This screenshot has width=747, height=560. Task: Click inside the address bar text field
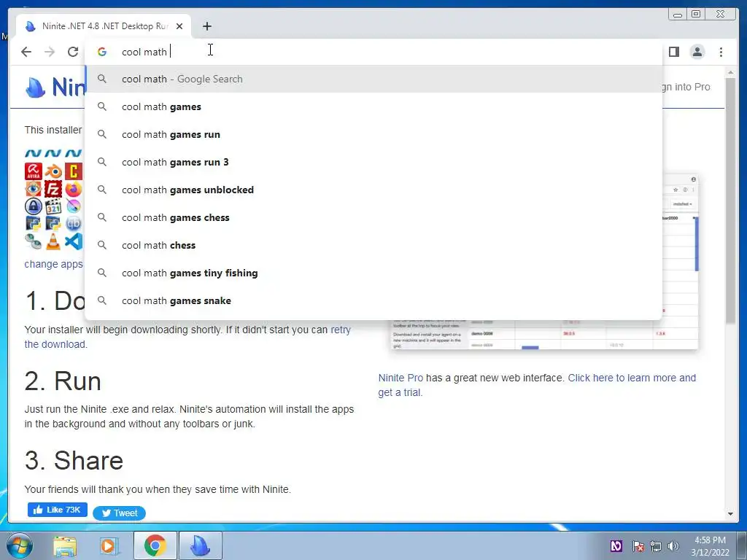click(373, 52)
